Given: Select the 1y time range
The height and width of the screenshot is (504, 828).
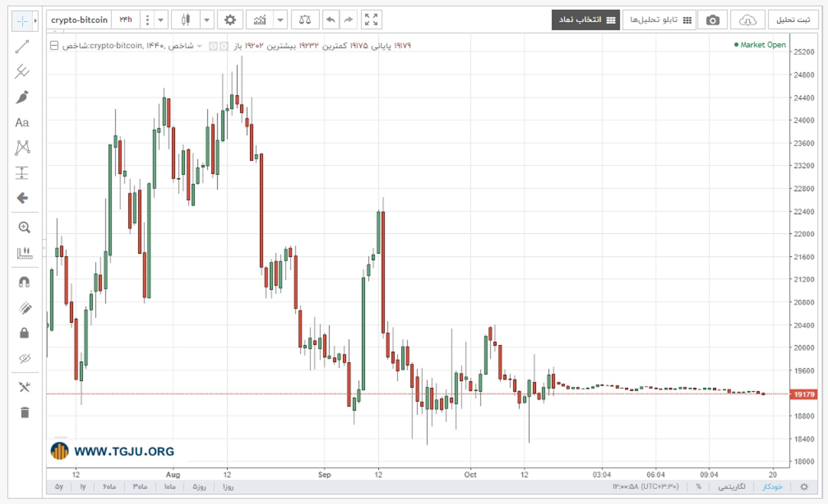Looking at the screenshot, I should [x=83, y=486].
